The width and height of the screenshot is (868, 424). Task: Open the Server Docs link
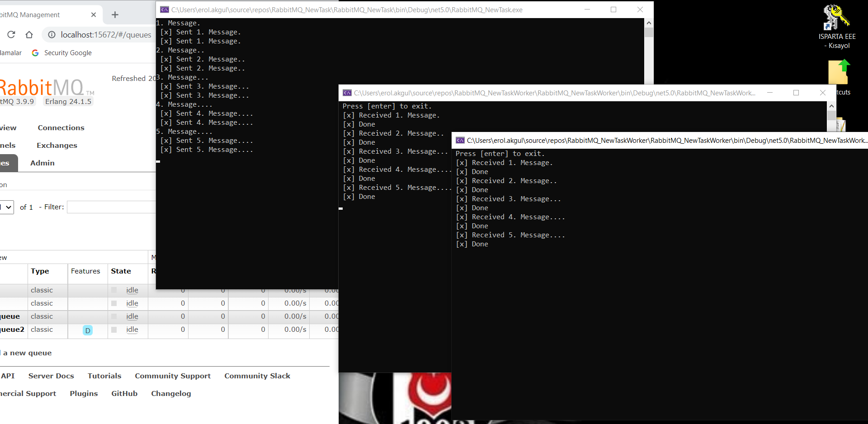tap(51, 376)
